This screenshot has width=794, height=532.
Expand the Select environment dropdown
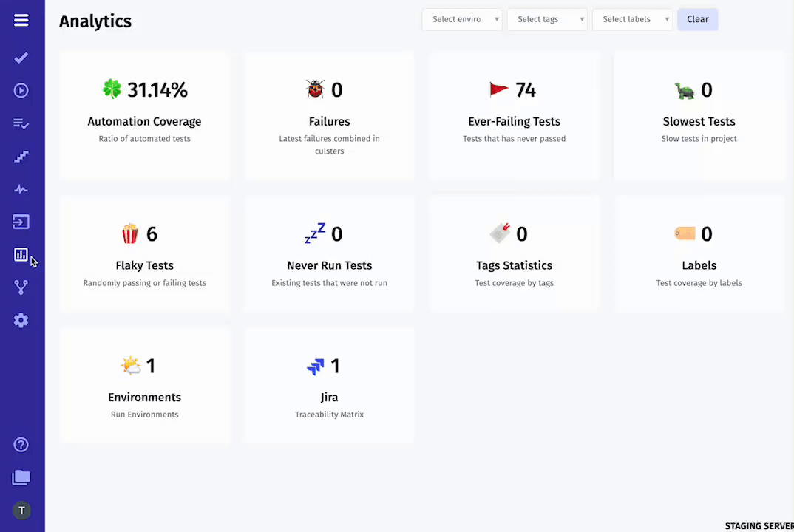(x=462, y=19)
